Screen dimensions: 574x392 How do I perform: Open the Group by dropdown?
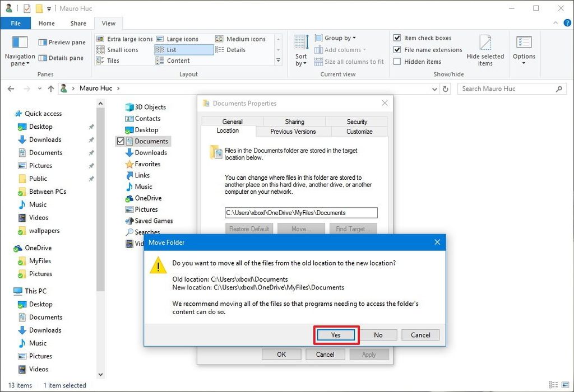click(x=335, y=38)
